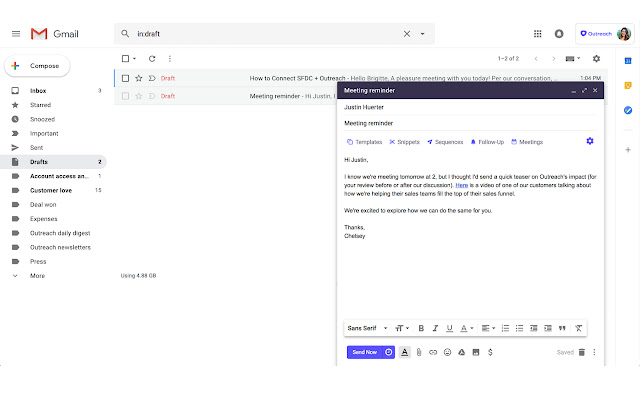The height and width of the screenshot is (400, 640).
Task: Mark the SFDC + Outreach draft as important
Action: tap(152, 78)
